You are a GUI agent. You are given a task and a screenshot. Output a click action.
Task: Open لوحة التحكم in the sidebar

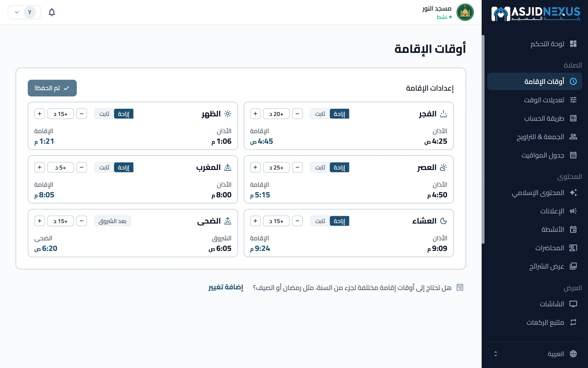pyautogui.click(x=534, y=44)
